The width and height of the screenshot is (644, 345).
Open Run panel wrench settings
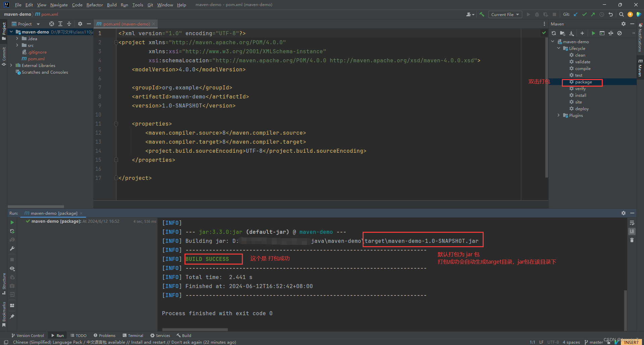(12, 249)
